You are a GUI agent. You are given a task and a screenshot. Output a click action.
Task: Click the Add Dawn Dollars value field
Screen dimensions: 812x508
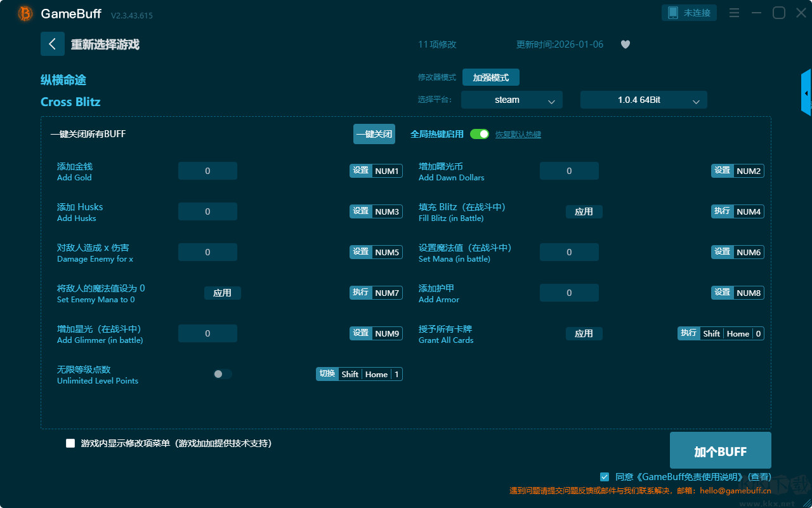(x=569, y=171)
